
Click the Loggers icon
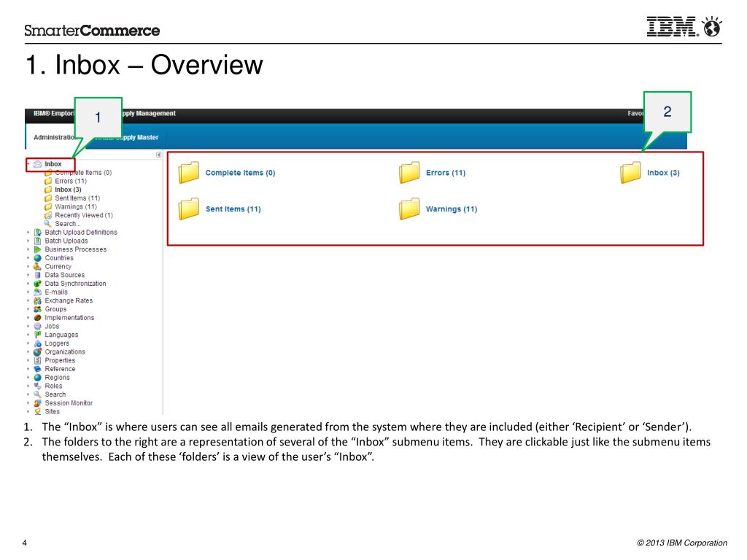click(38, 343)
